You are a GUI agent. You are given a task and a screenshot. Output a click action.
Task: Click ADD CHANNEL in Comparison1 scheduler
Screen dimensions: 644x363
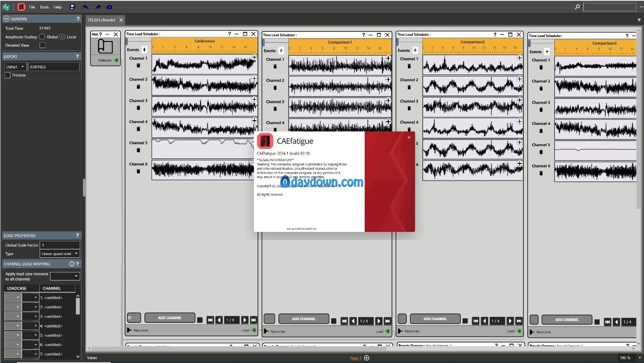[x=304, y=319]
